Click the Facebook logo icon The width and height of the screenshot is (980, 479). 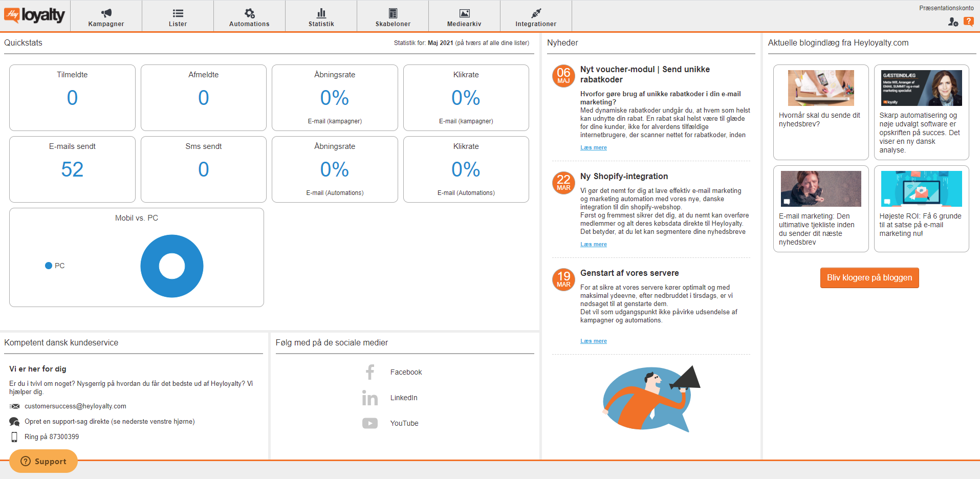tap(370, 372)
